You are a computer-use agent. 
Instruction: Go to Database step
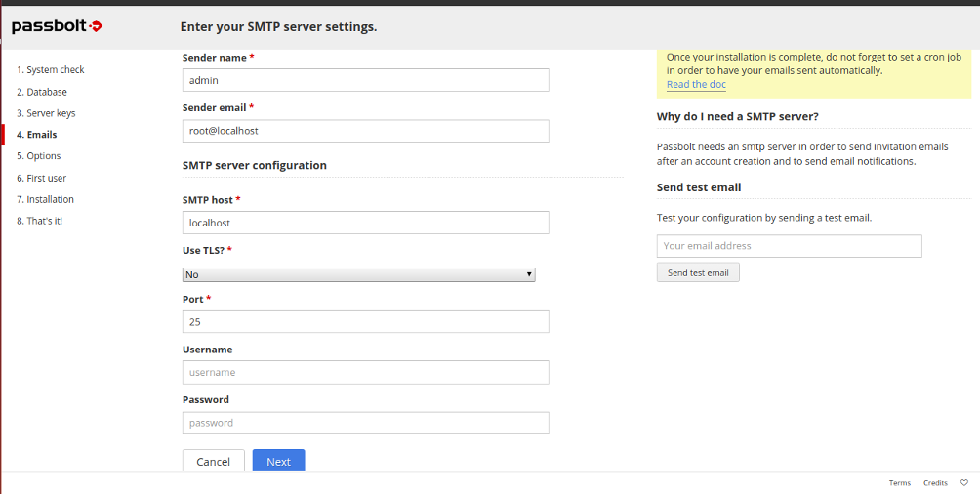(x=42, y=92)
